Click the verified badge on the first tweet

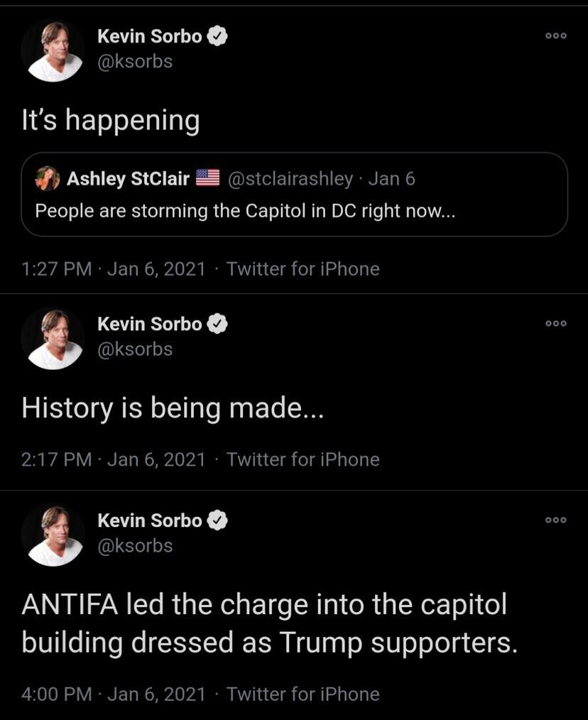[217, 36]
